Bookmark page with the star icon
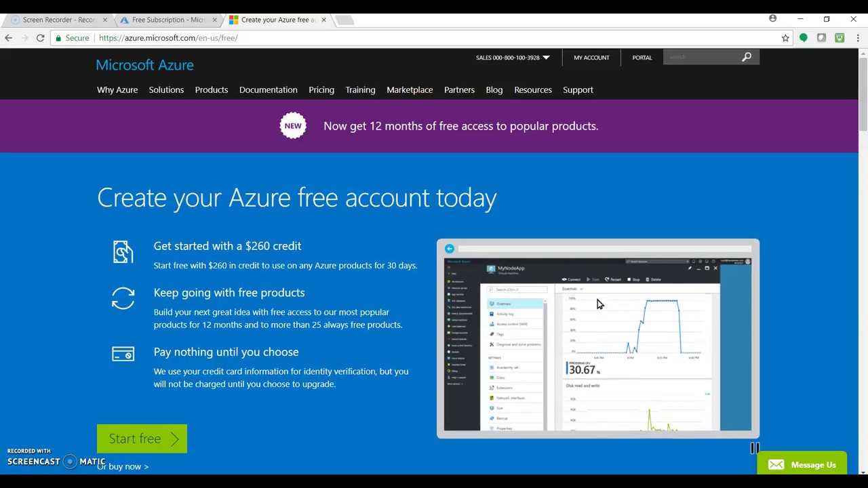 [785, 38]
